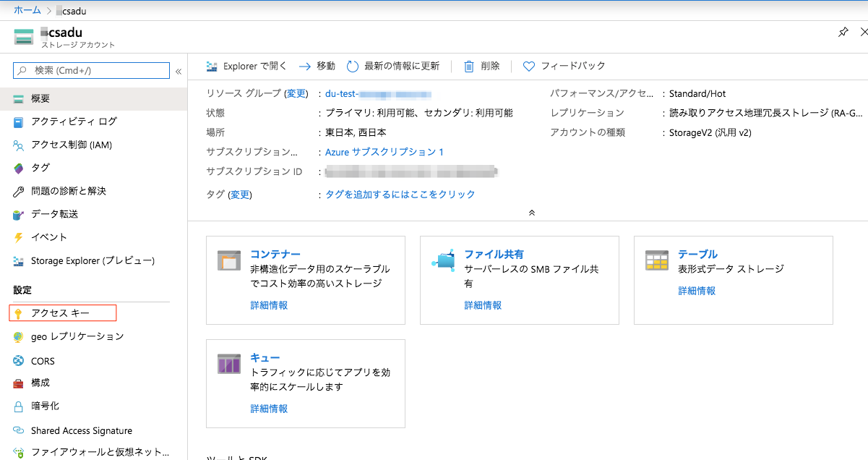Go to ホーム in the breadcrumb
The width and height of the screenshot is (868, 460).
click(x=27, y=11)
